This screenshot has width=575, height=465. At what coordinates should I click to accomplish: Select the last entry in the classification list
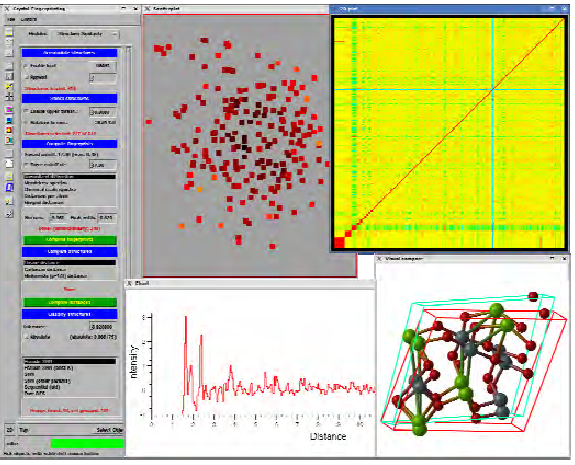pos(69,393)
